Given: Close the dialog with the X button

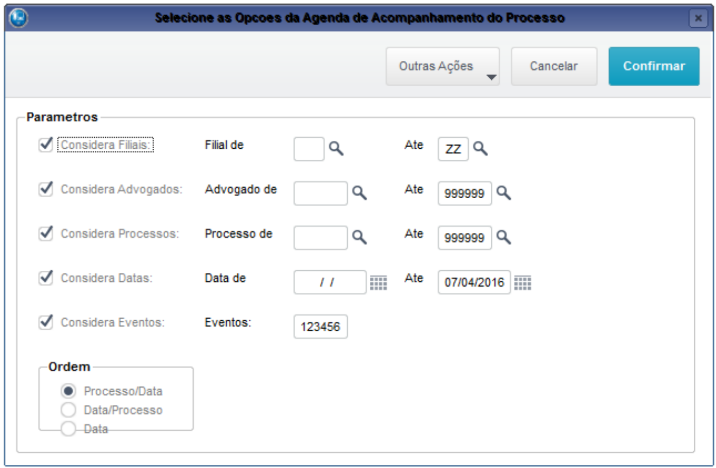Looking at the screenshot, I should click(x=697, y=18).
